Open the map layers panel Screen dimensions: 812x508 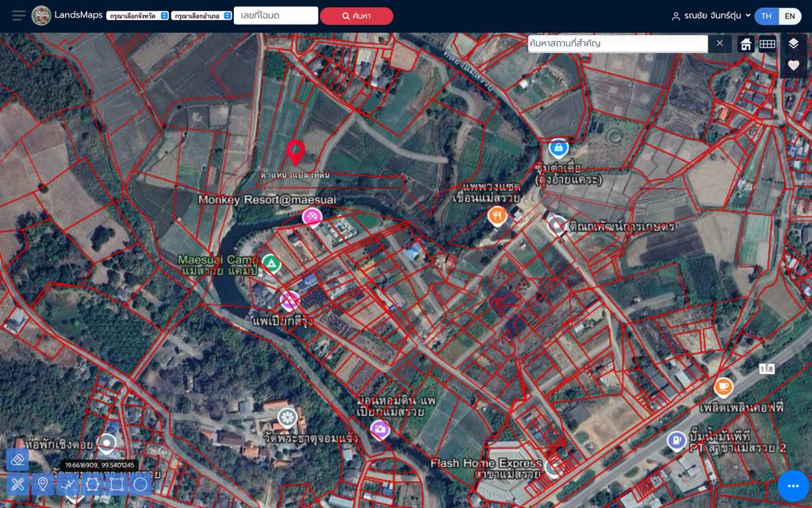pyautogui.click(x=793, y=44)
